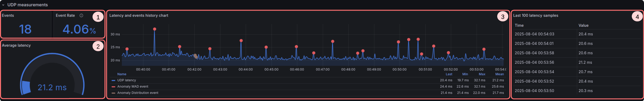Image resolution: width=644 pixels, height=101 pixels.
Task: Click the highest red anomaly point above 30 ms
Action: (x=155, y=29)
